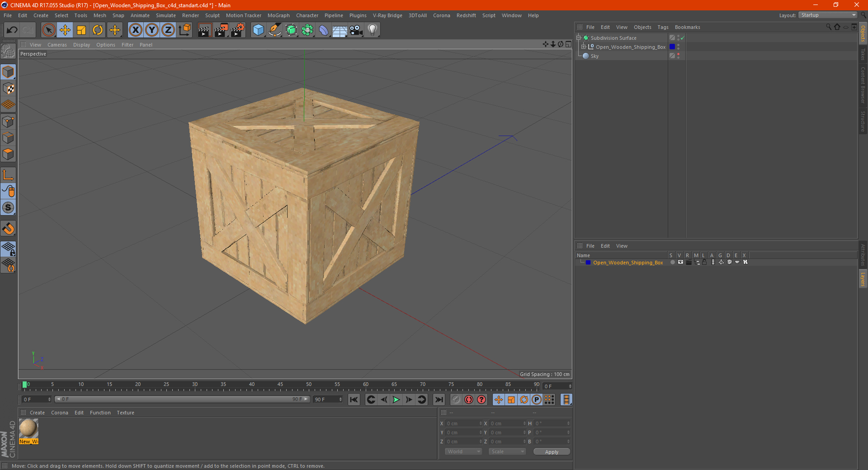This screenshot has width=868, height=470.
Task: Toggle Open_Wooden_Shipping_Box visibility dots
Action: (678, 47)
